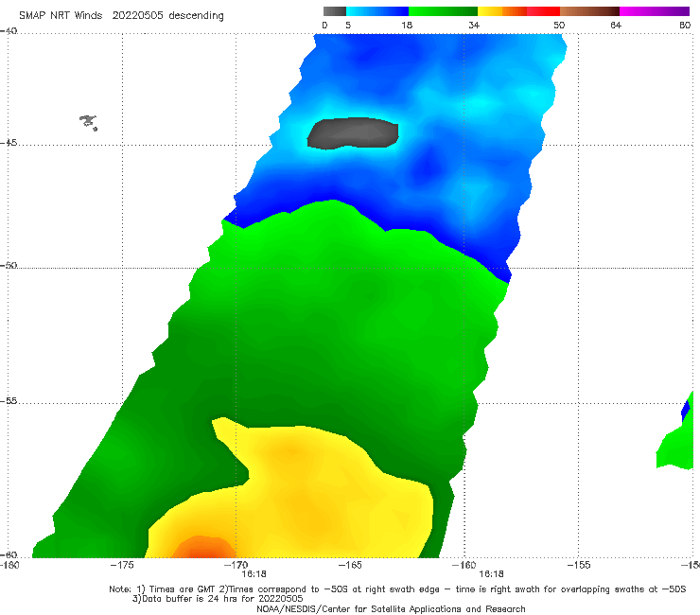700x615 pixels.
Task: Click the color bar label "34"
Action: tap(474, 26)
